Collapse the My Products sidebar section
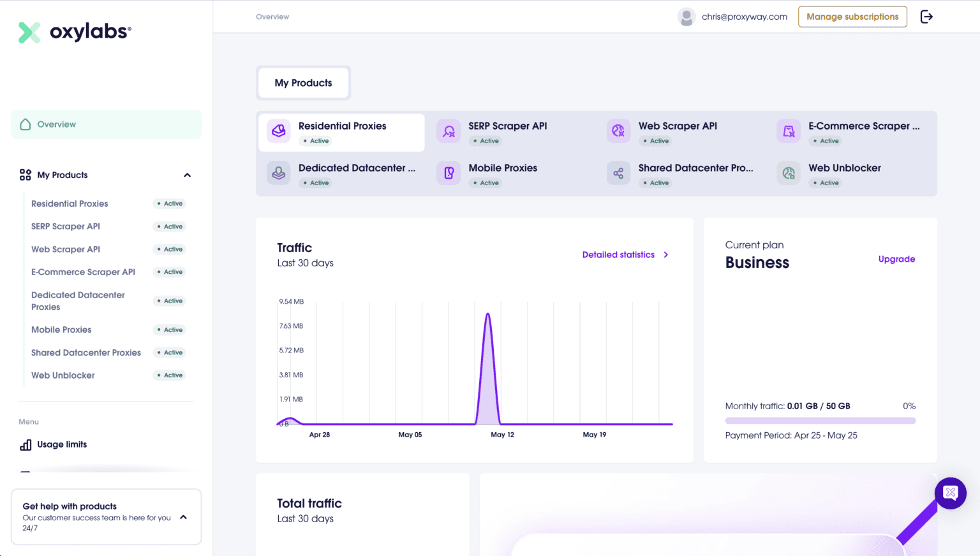 pyautogui.click(x=187, y=174)
